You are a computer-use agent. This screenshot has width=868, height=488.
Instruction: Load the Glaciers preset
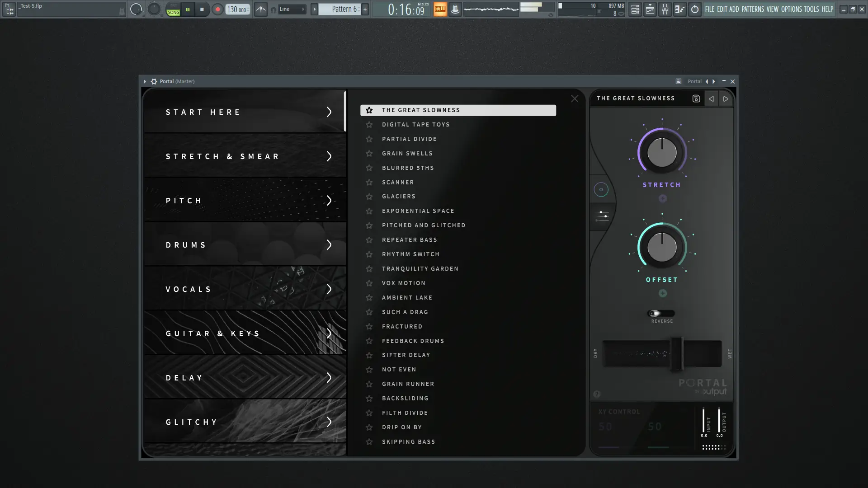click(399, 197)
